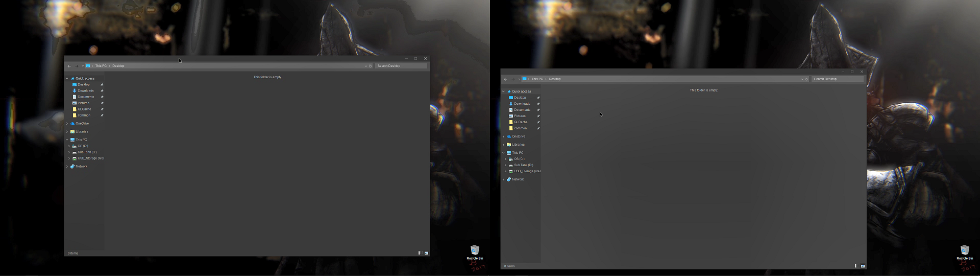Expand OS (C:) node in right-monitor Explorer tree
980x276 pixels.
coord(505,159)
